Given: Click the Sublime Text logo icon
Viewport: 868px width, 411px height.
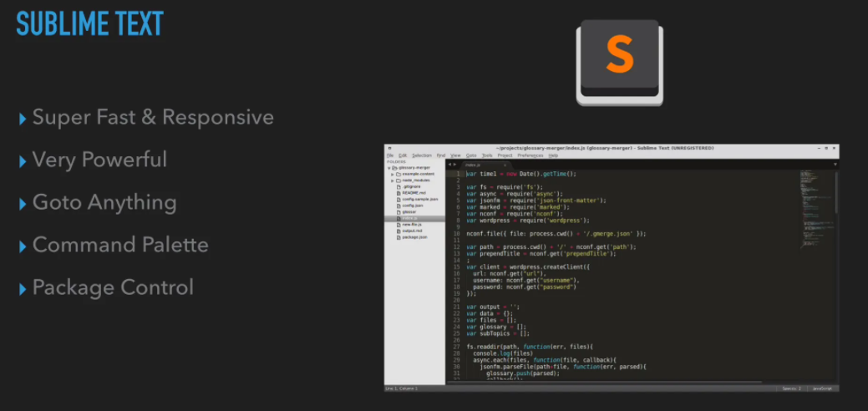Looking at the screenshot, I should pyautogui.click(x=619, y=62).
